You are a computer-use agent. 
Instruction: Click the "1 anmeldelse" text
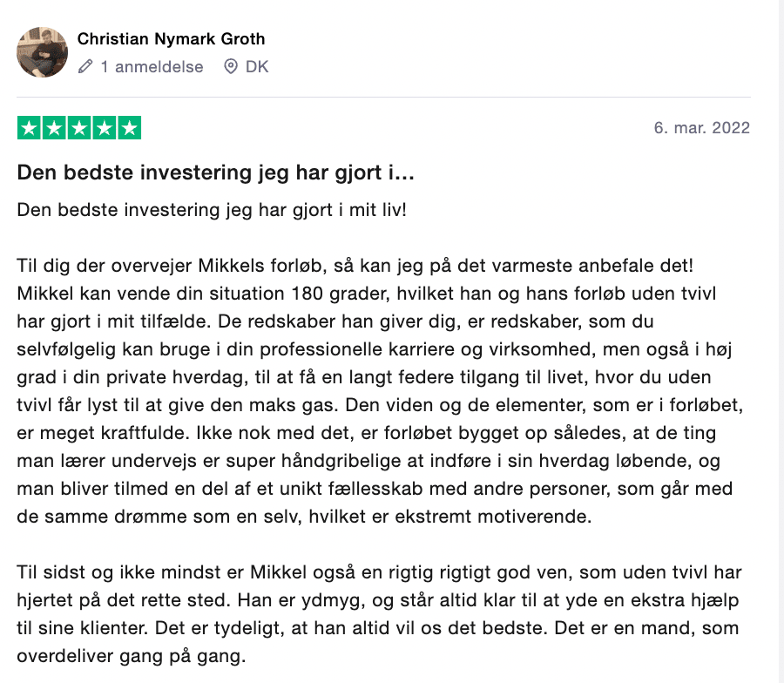click(152, 66)
